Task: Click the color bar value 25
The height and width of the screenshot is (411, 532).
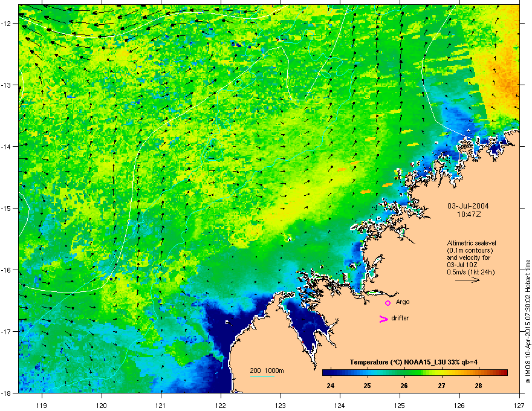Action: click(367, 386)
